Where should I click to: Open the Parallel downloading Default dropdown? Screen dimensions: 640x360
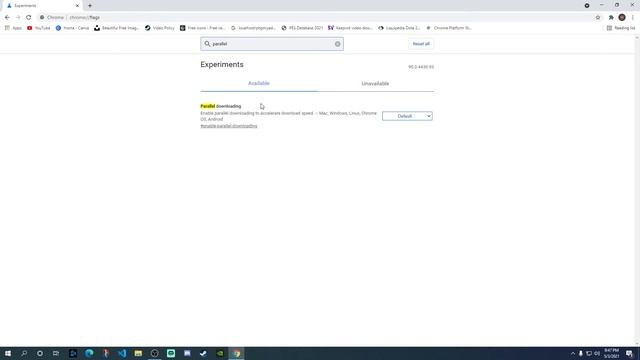407,116
